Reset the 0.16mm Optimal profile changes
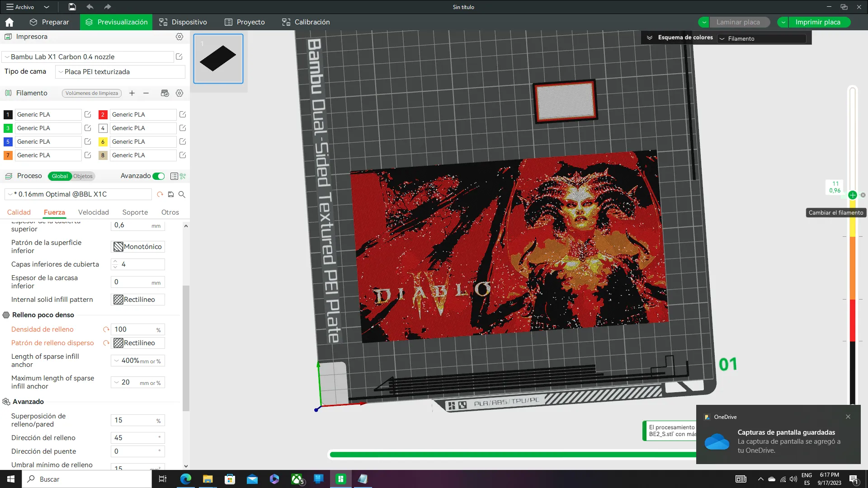The width and height of the screenshot is (868, 488). (160, 194)
